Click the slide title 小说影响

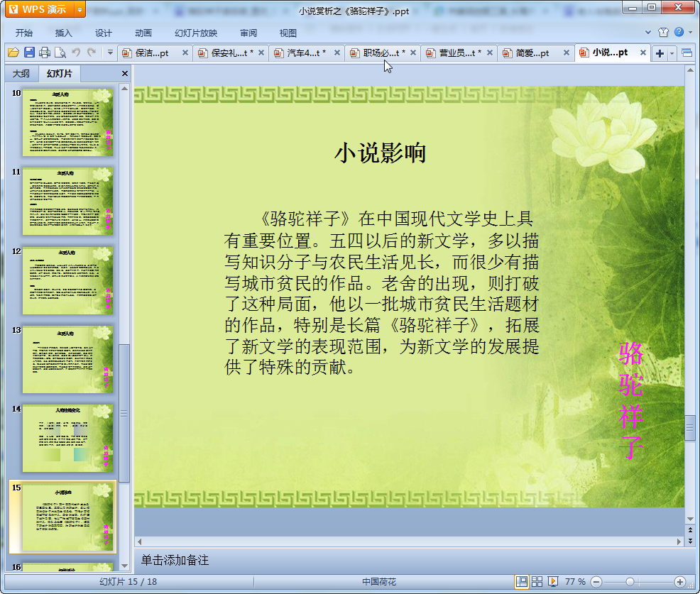click(x=380, y=153)
